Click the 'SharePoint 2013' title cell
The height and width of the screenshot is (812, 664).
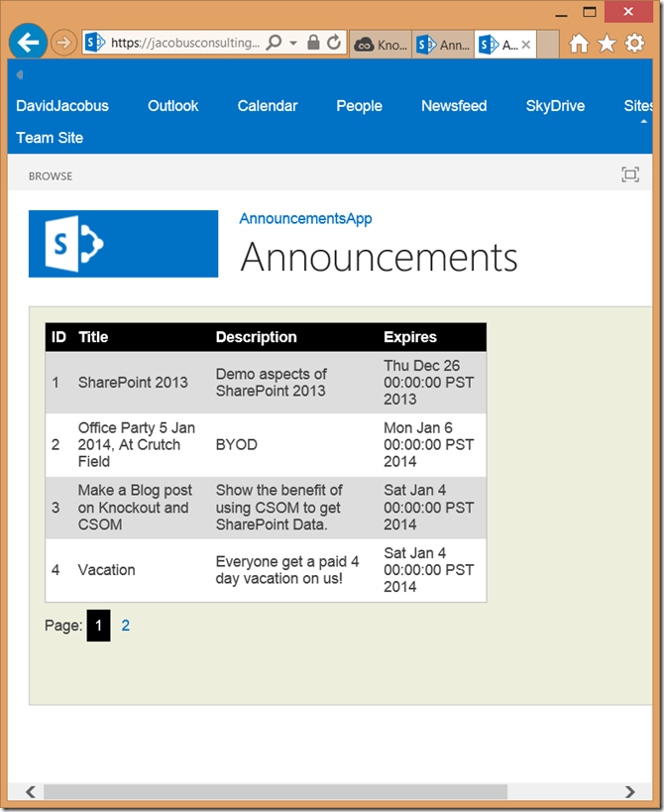pyautogui.click(x=133, y=383)
